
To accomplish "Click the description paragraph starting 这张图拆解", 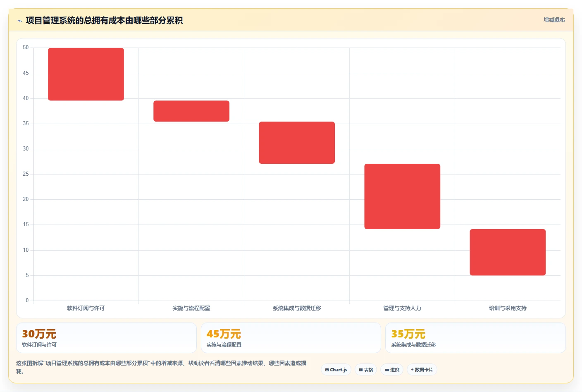I will pos(162,367).
